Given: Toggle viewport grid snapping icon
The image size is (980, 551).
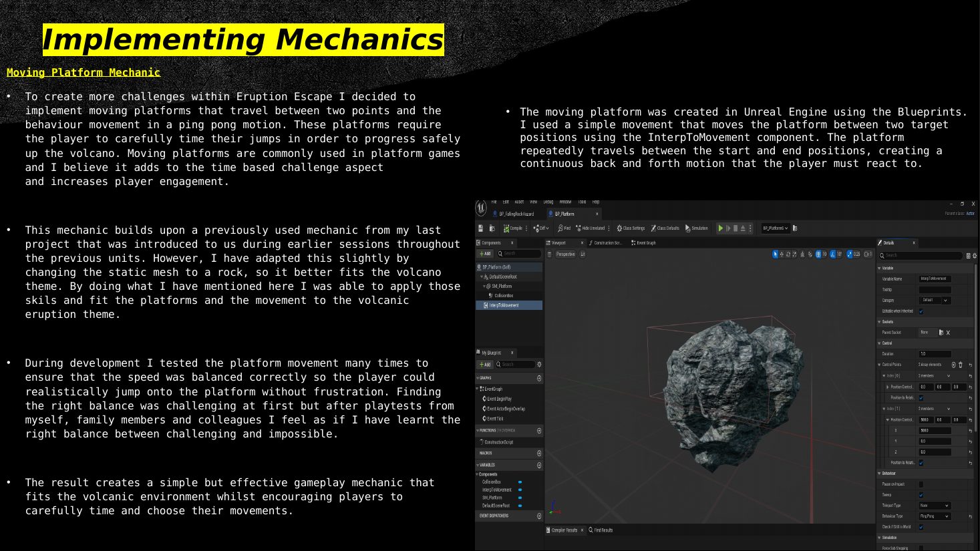Looking at the screenshot, I should 818,254.
